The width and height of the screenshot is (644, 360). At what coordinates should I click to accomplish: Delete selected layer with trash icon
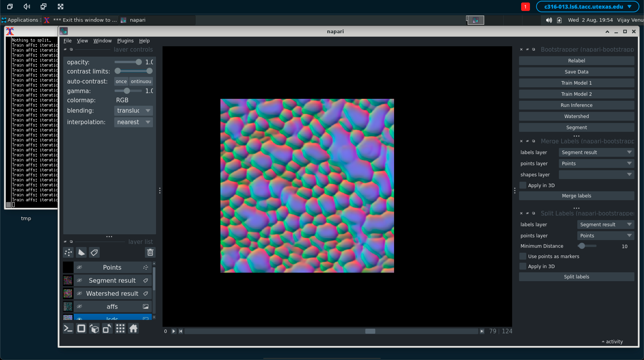pos(150,252)
